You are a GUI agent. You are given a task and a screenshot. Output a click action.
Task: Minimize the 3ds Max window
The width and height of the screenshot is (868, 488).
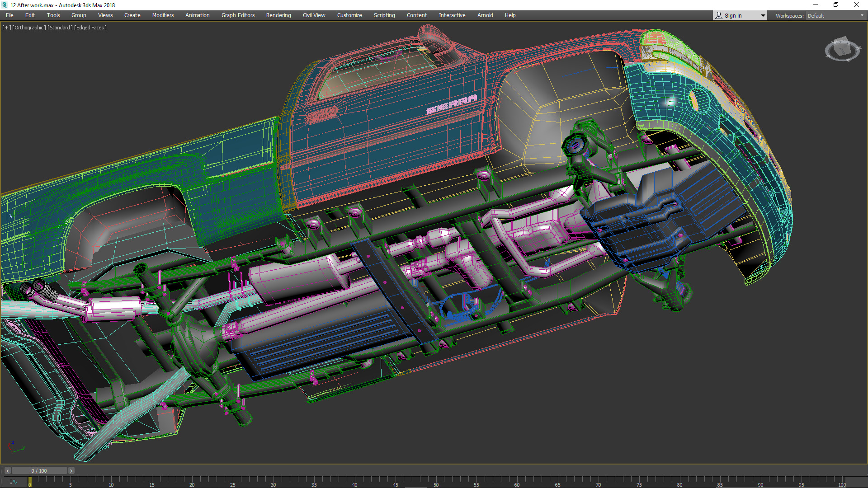click(815, 5)
